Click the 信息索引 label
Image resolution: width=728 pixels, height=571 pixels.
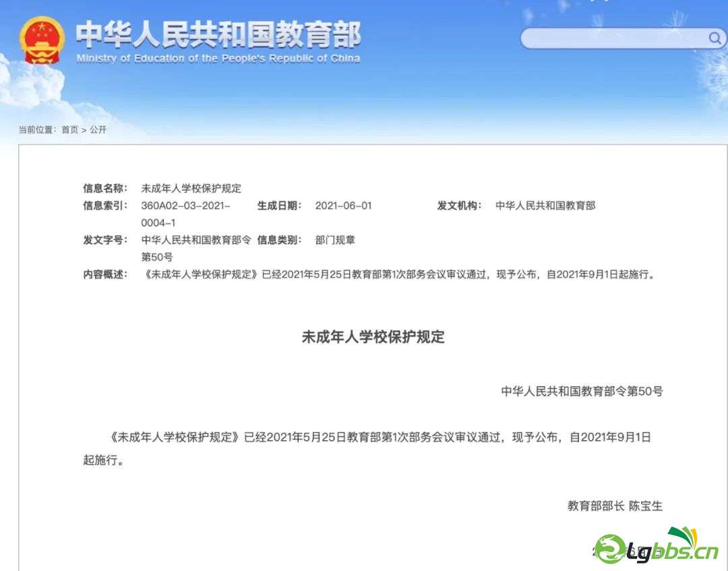point(105,206)
